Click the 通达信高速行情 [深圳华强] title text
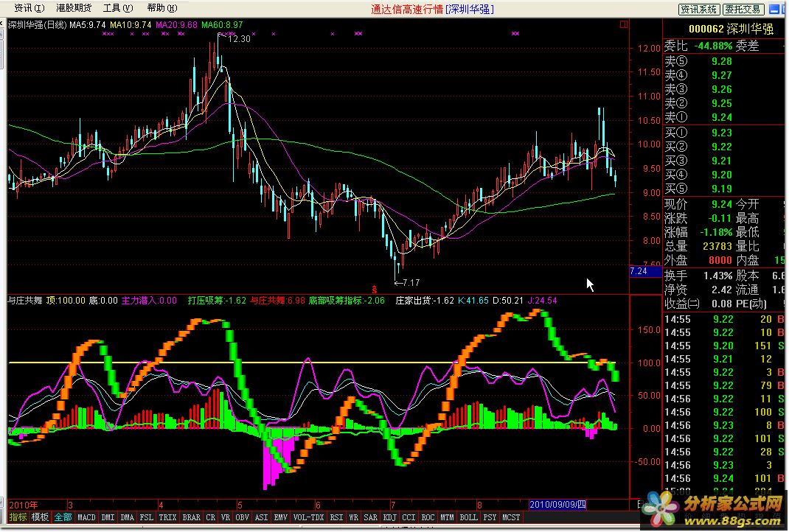Viewport: 789px width, 532px height. pos(433,9)
